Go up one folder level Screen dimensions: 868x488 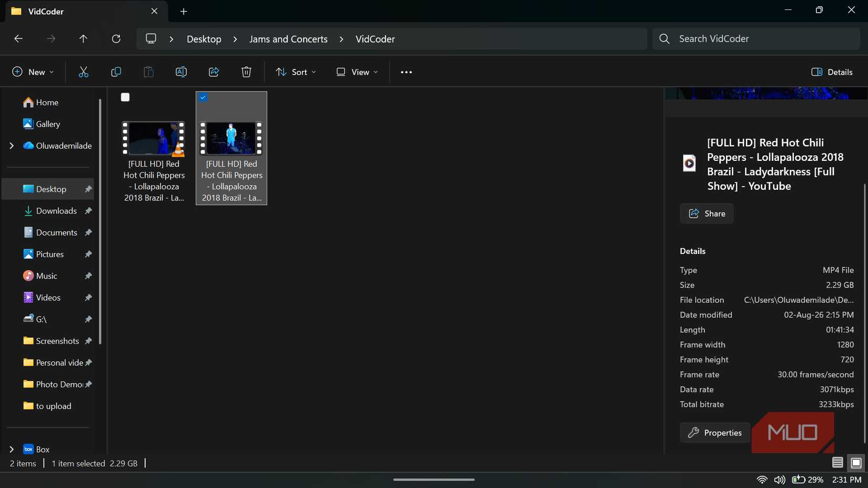pos(83,38)
